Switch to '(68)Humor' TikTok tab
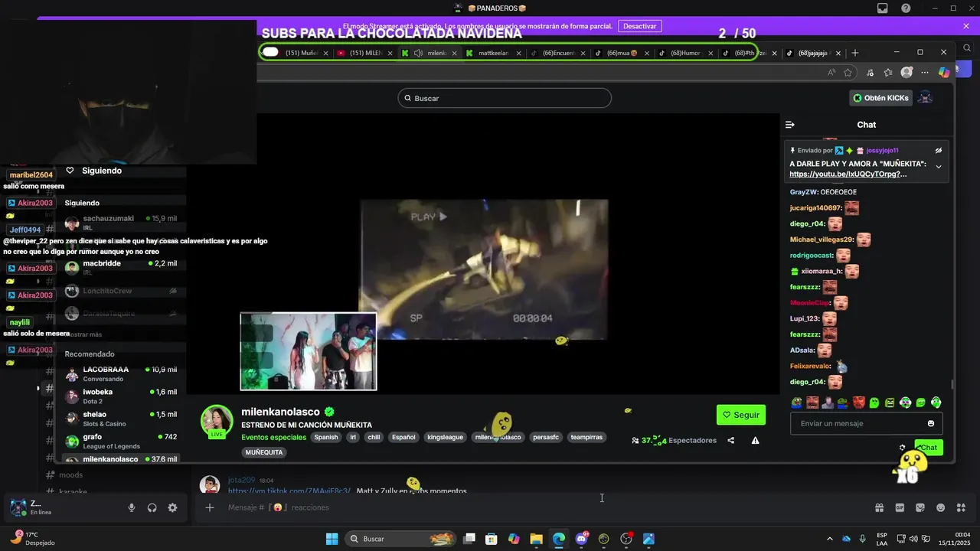The image size is (980, 551). [685, 53]
